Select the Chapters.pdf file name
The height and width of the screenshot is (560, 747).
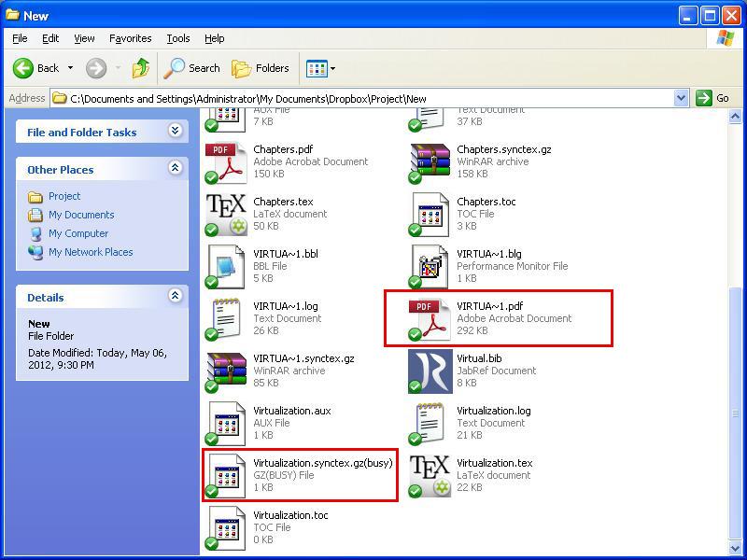click(283, 149)
